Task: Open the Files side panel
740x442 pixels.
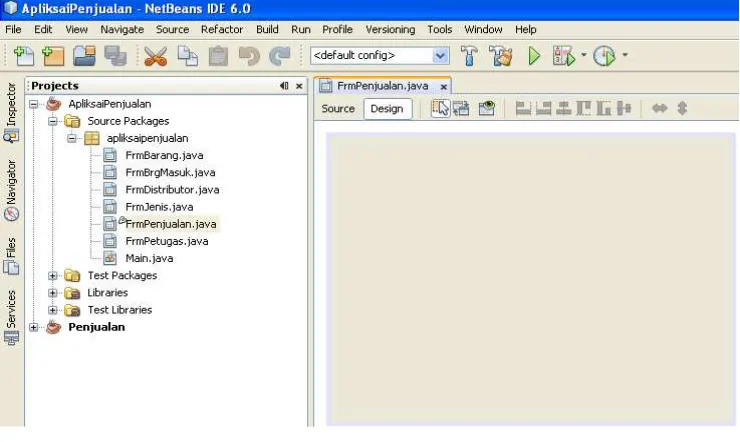Action: tap(11, 256)
